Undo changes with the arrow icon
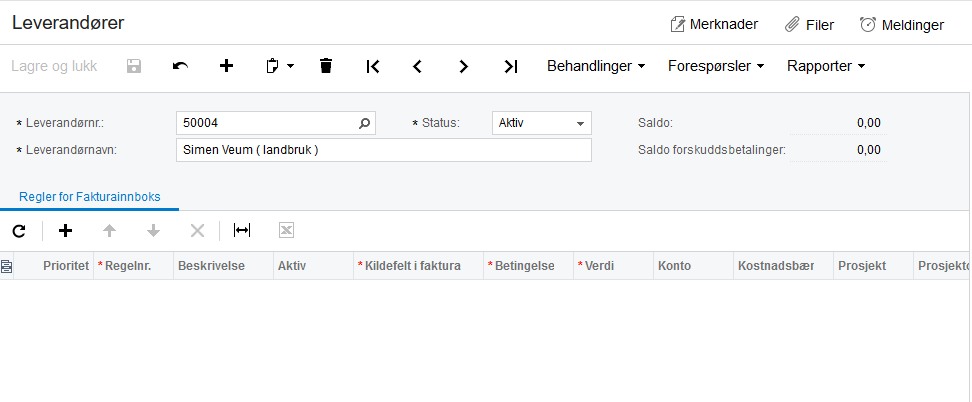972x402 pixels. click(180, 66)
